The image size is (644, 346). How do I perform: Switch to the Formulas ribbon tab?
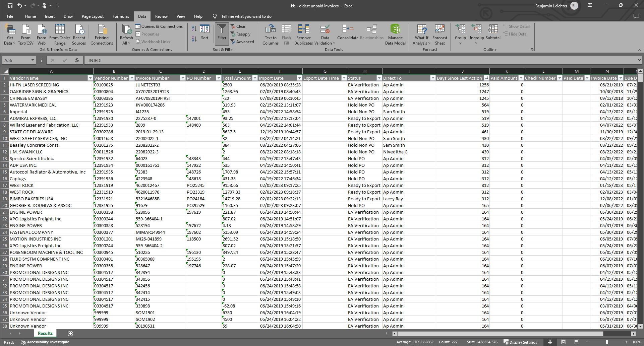click(121, 16)
